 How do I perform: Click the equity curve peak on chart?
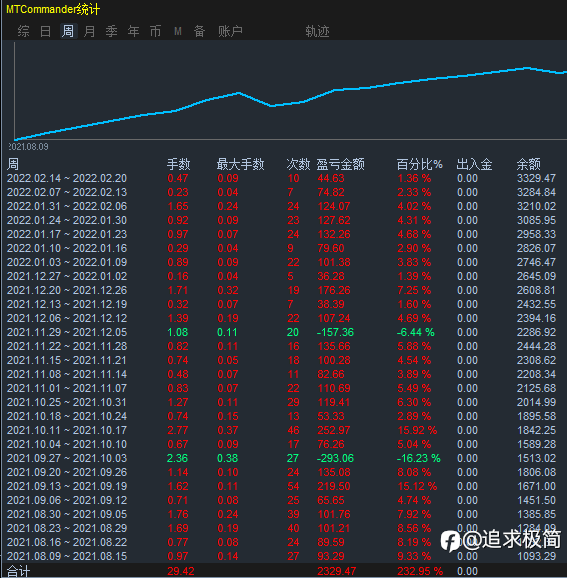pyautogui.click(x=526, y=68)
